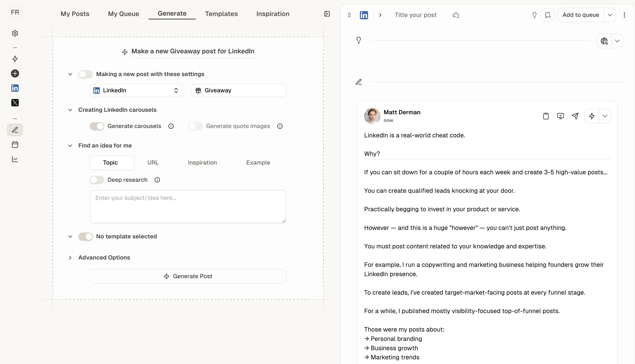This screenshot has height=364, width=635.
Task: Open the dropdown arrow beside the post lightning button
Action: click(605, 116)
